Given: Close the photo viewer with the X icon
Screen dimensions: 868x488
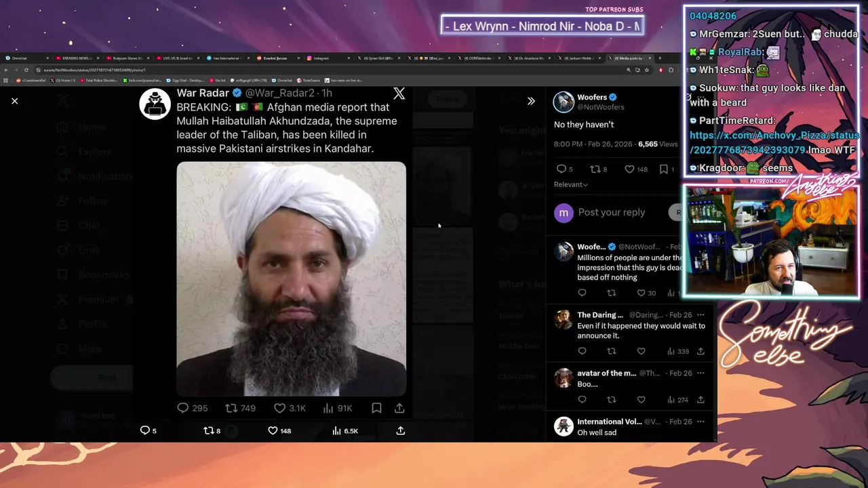Looking at the screenshot, I should [14, 101].
